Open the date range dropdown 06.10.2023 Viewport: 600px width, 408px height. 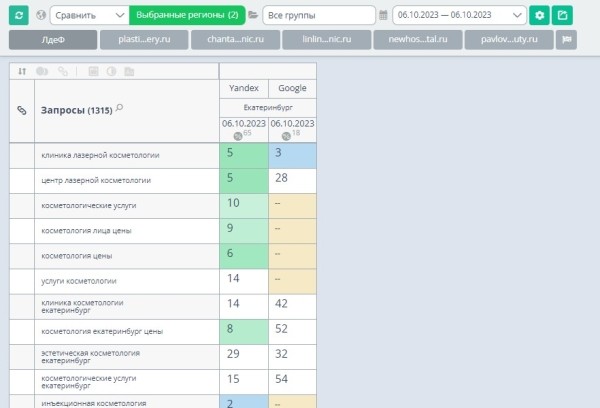(x=459, y=15)
